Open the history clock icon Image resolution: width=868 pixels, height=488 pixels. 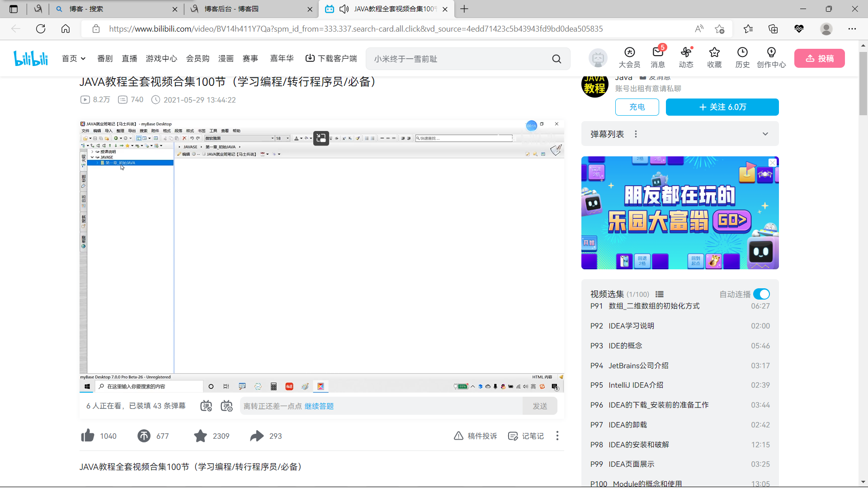pos(742,52)
